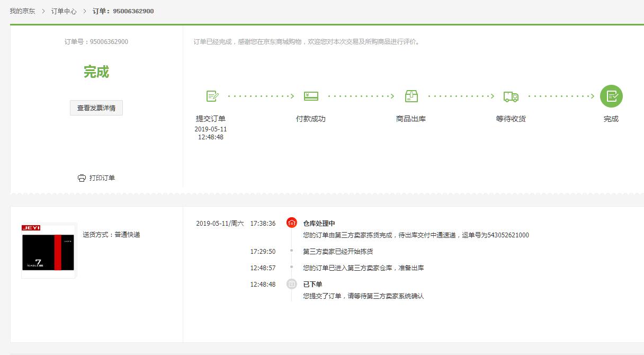Open the JEYI product thumbnail
The width and height of the screenshot is (644, 355).
pyautogui.click(x=49, y=251)
